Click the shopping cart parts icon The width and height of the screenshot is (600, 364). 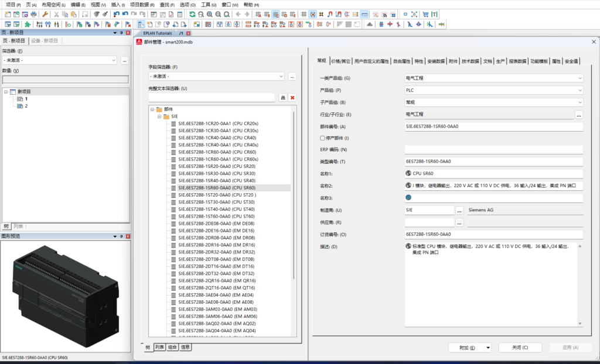[425, 15]
